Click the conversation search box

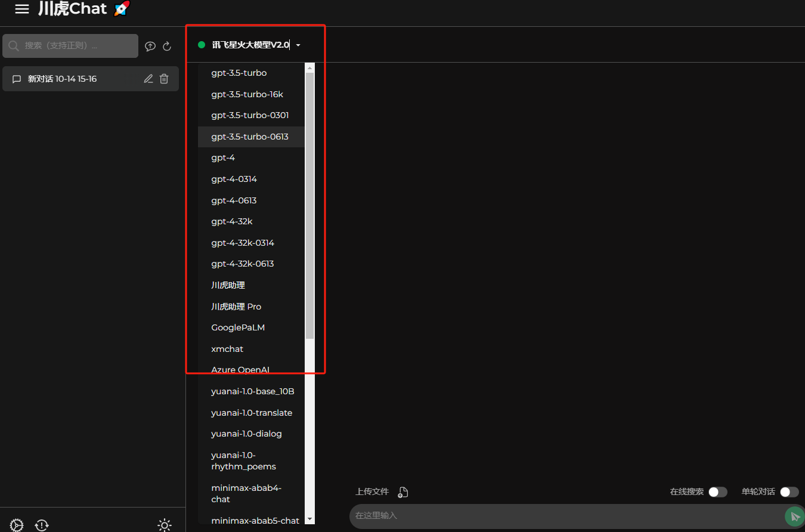click(x=70, y=46)
